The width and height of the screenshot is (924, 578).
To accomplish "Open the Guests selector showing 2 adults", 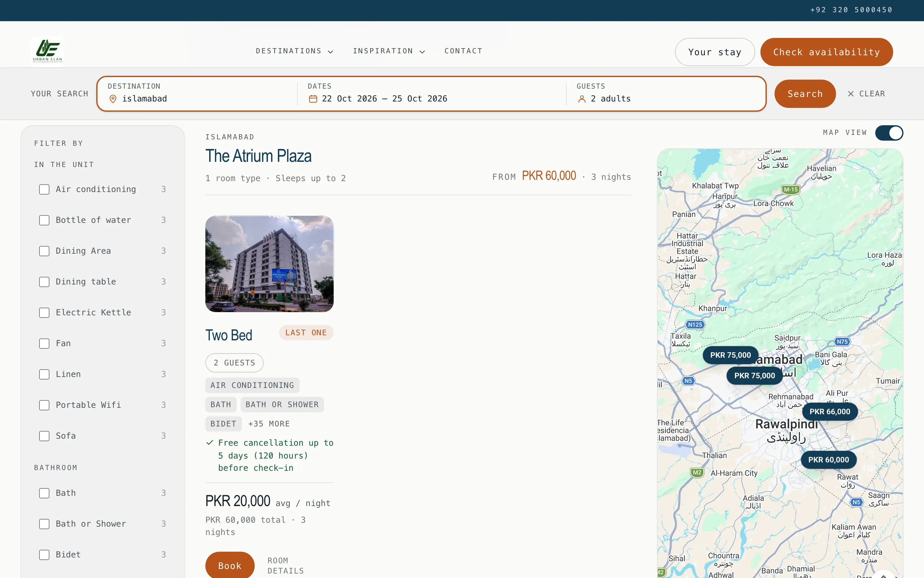I will coord(666,94).
